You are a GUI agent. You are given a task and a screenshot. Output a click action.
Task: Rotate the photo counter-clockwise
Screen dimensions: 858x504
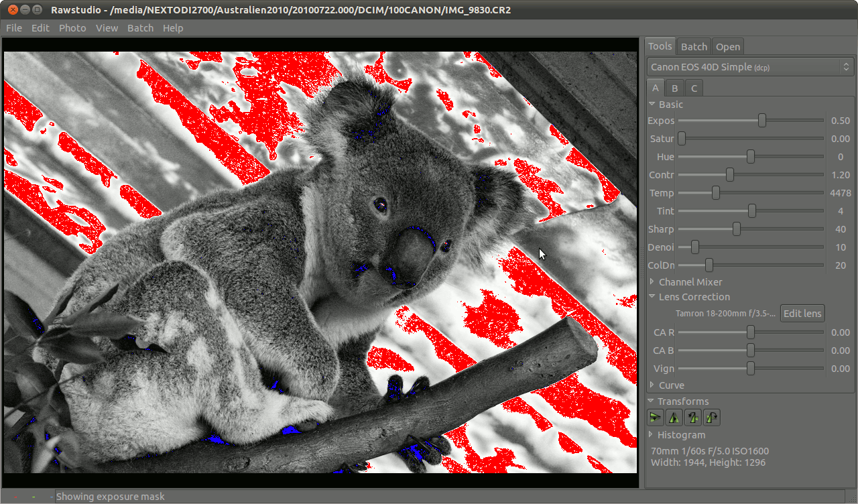(x=693, y=418)
